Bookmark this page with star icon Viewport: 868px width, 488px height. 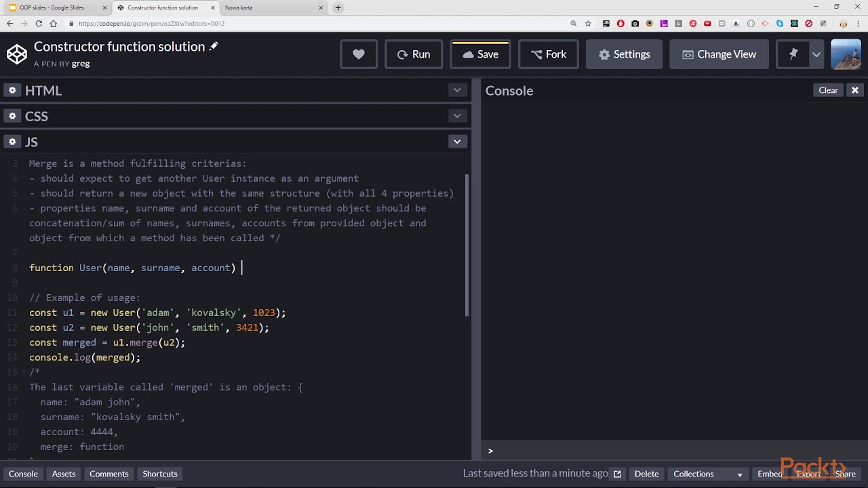pos(588,23)
